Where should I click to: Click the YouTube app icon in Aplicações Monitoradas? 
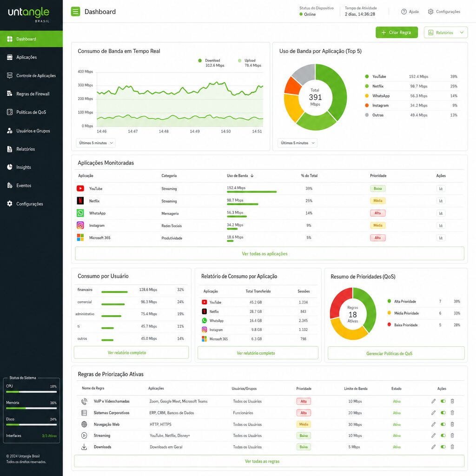click(x=80, y=188)
